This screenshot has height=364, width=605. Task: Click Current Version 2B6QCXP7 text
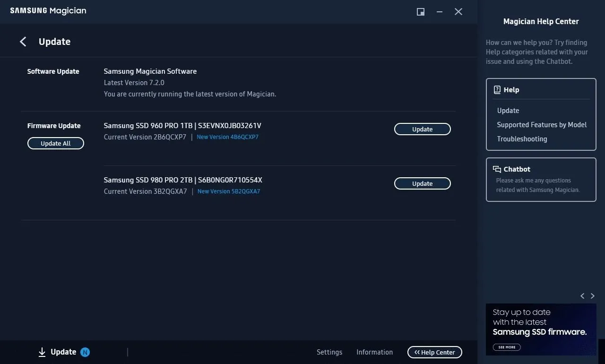(145, 137)
